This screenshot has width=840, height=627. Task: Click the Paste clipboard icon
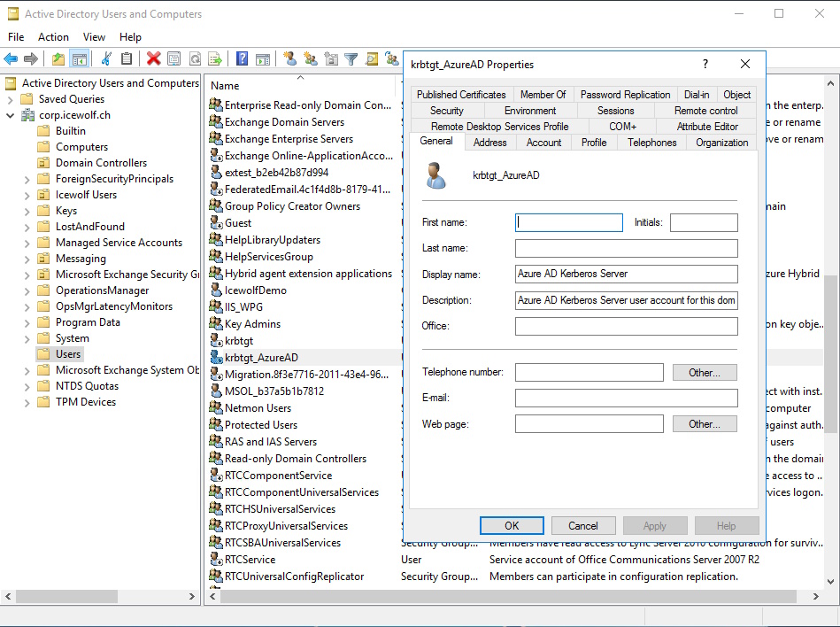(127, 58)
